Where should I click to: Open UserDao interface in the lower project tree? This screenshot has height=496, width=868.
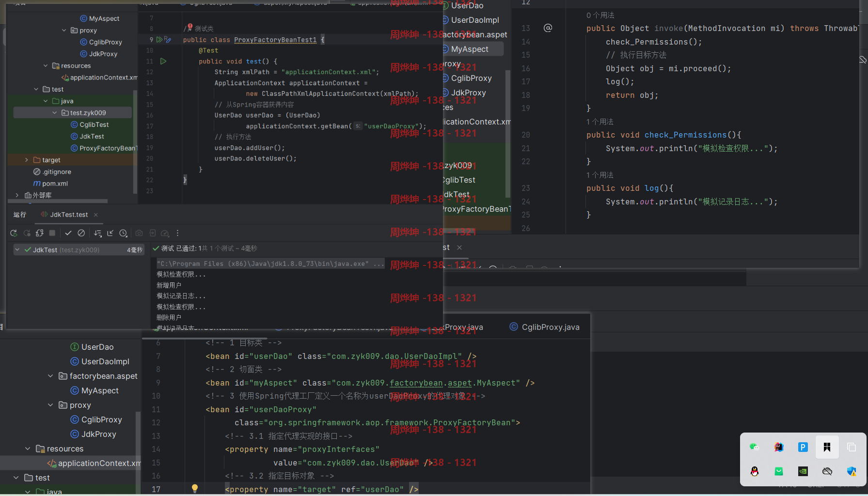92,347
